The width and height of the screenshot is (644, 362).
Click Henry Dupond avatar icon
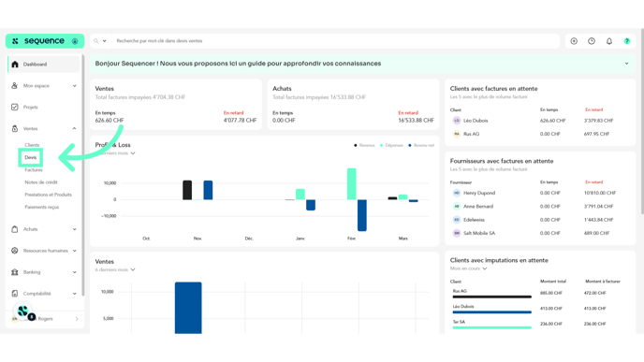[x=457, y=193]
